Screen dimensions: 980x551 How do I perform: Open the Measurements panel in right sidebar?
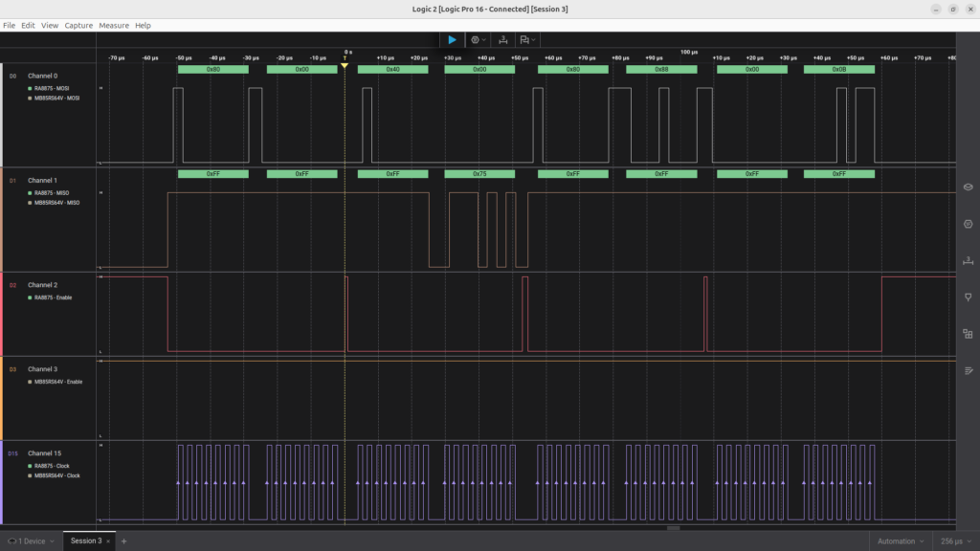[x=969, y=260]
